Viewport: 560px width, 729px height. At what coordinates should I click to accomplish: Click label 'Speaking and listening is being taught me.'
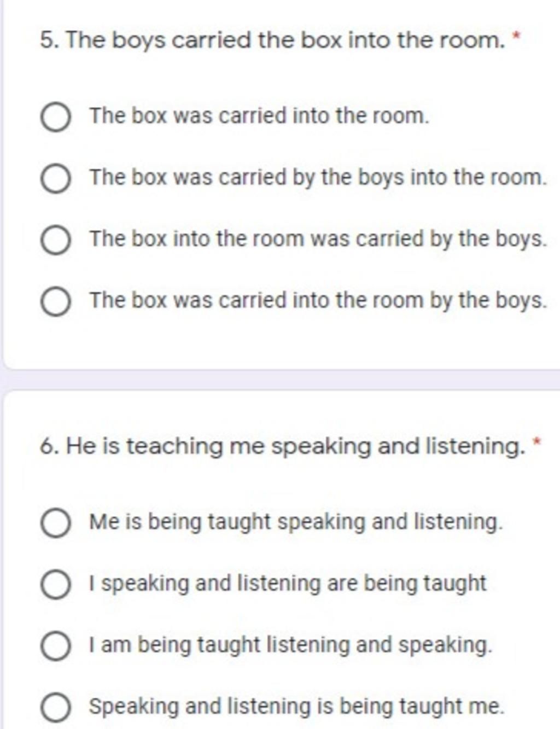tap(296, 707)
